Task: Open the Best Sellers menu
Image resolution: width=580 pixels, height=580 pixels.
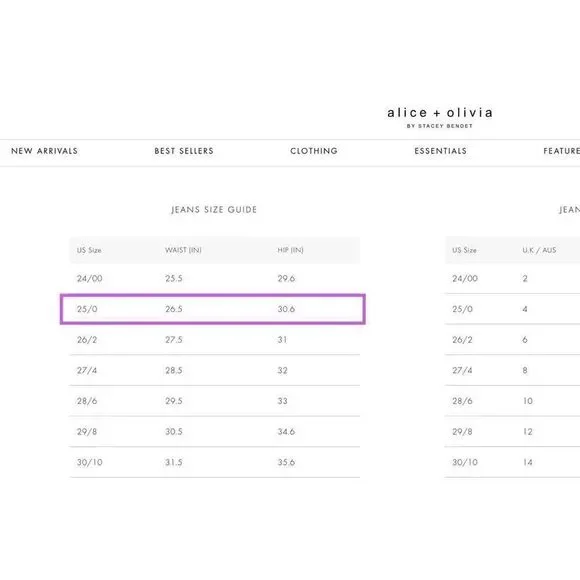Action: coord(184,151)
